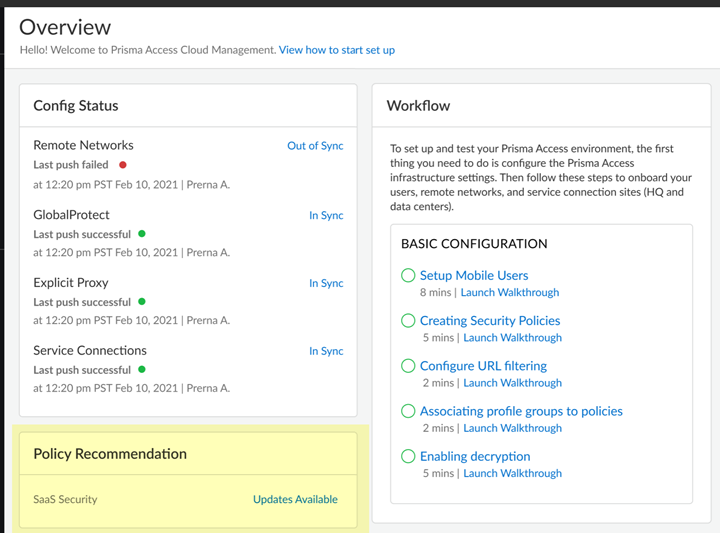Click the green status dot under Explicit Proxy
This screenshot has height=533, width=720.
click(x=142, y=301)
